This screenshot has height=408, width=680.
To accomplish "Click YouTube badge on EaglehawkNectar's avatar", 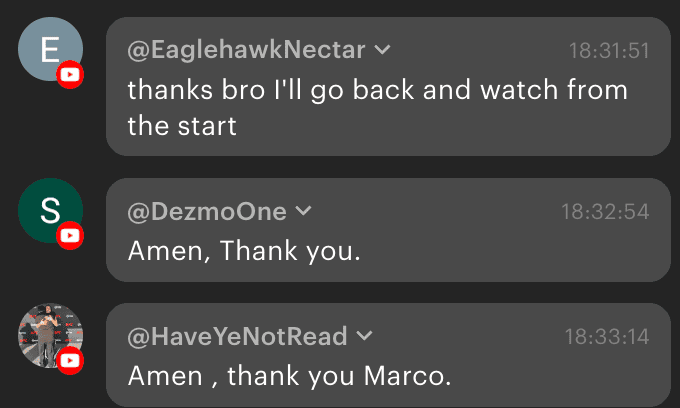I will (70, 75).
